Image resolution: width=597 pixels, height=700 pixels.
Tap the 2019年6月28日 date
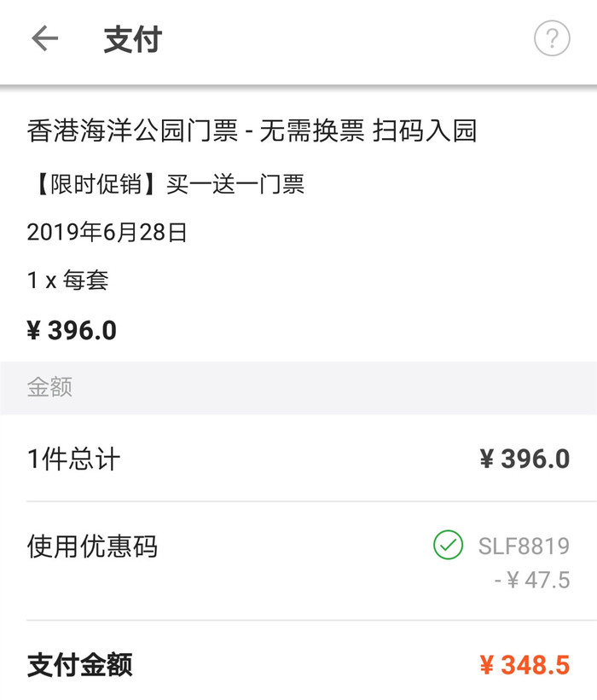(107, 232)
